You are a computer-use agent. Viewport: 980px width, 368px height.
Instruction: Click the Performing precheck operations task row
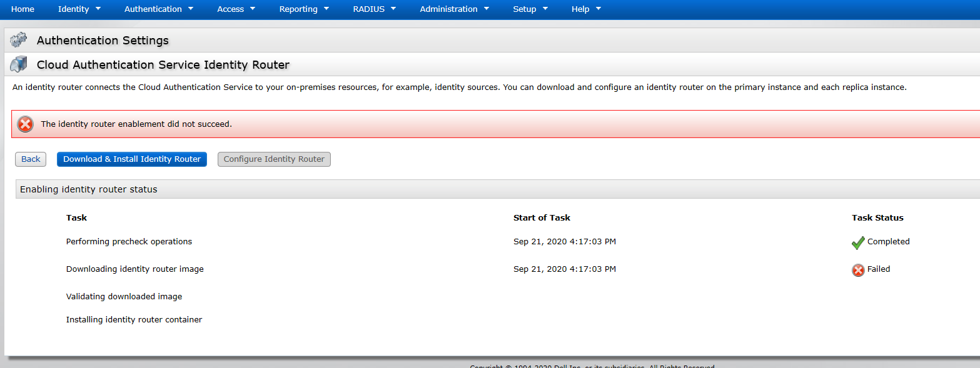(x=129, y=242)
